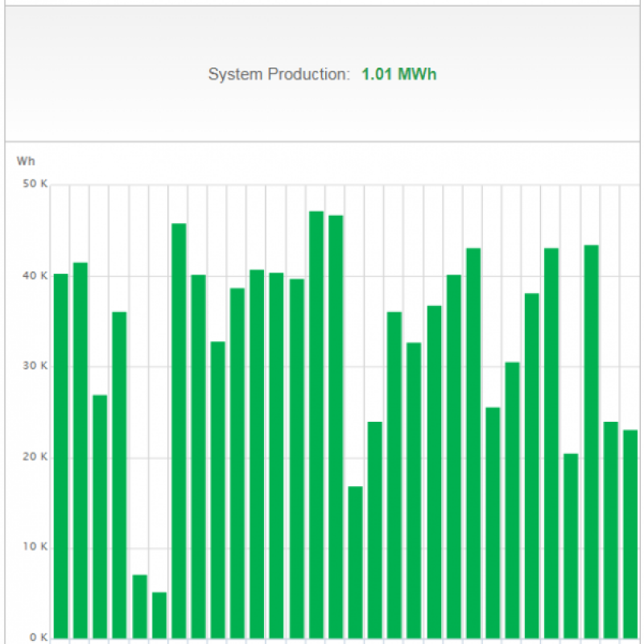The width and height of the screenshot is (644, 644).
Task: Select the second bar reaching about 41 K
Action: tap(79, 443)
